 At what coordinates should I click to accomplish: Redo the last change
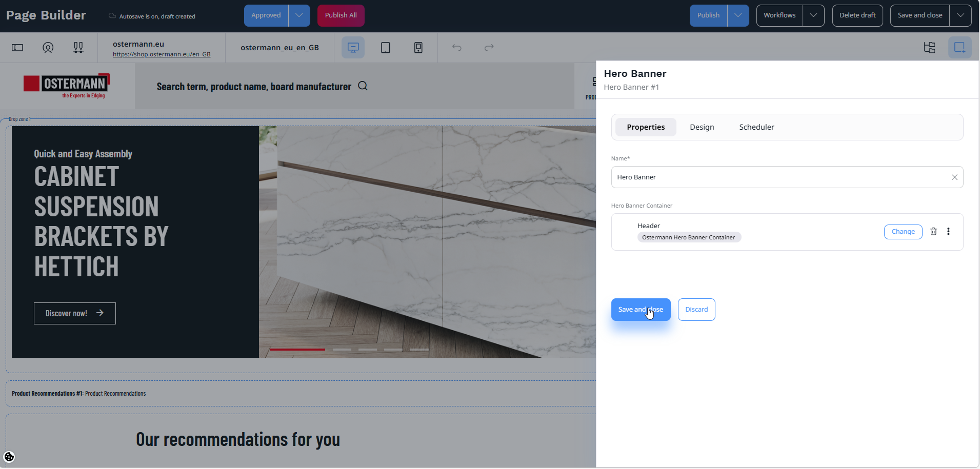[489, 48]
